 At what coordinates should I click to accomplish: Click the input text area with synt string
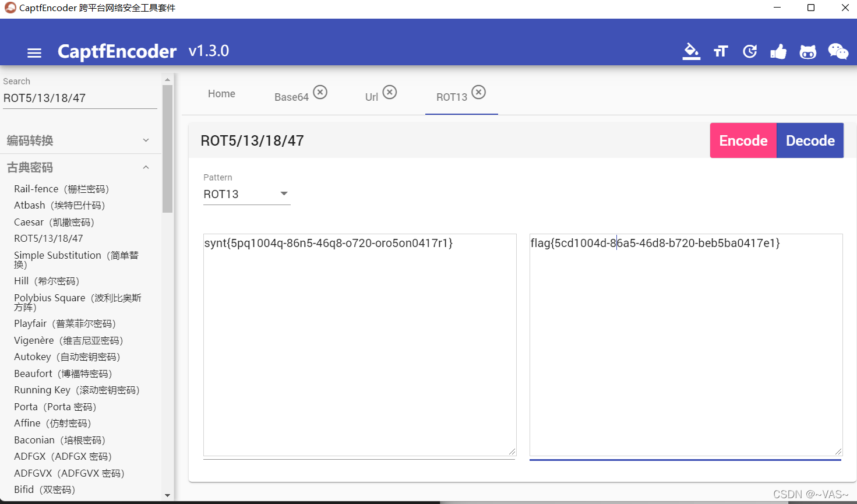coord(359,345)
